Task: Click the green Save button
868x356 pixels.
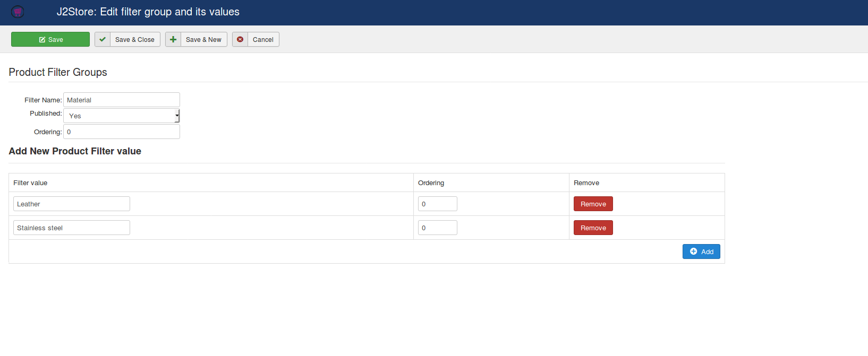Action: coord(50,39)
